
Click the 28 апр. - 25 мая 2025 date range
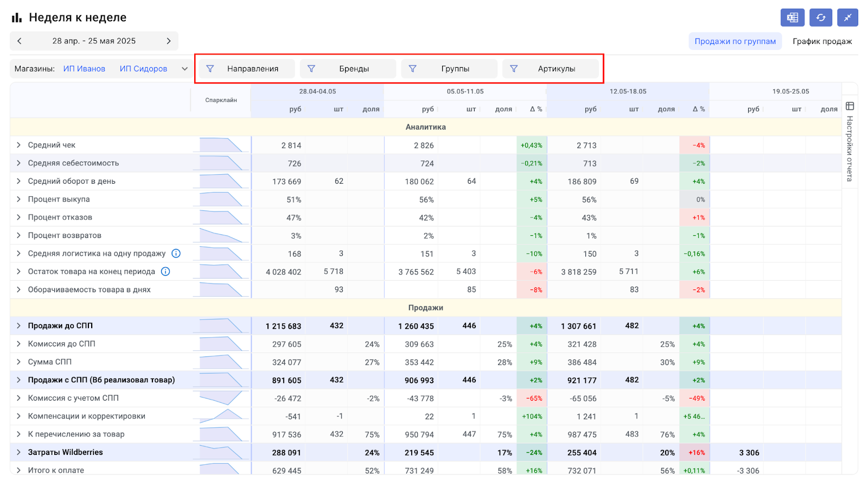[94, 41]
